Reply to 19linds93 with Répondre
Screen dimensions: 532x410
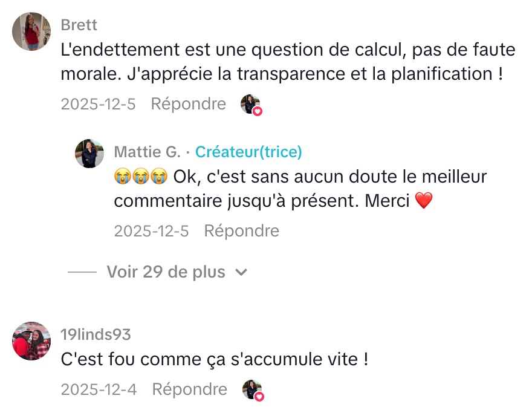(189, 389)
